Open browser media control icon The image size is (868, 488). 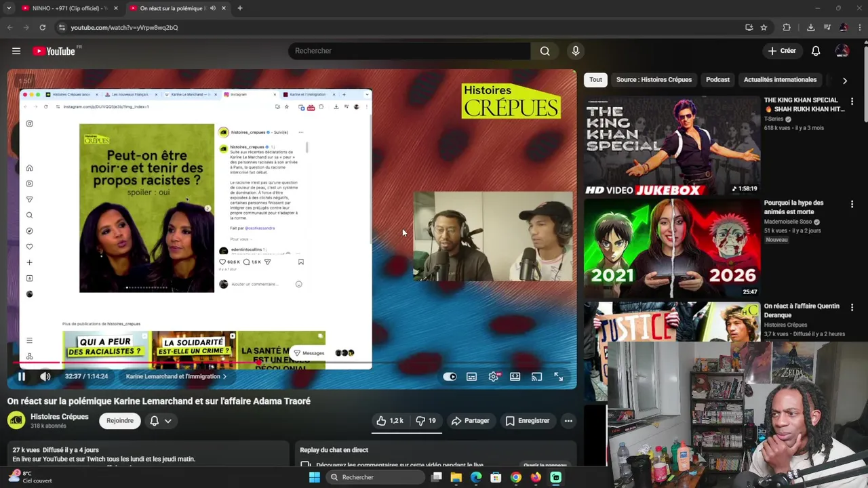click(x=827, y=27)
